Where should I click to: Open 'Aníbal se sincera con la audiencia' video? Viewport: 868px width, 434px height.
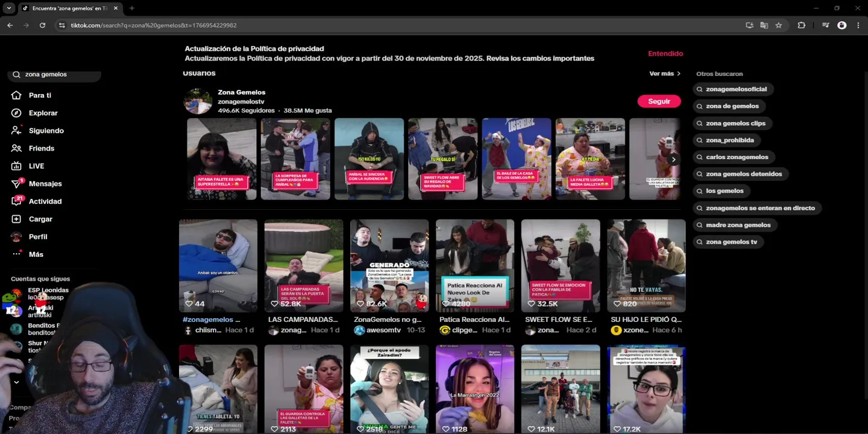pos(369,159)
